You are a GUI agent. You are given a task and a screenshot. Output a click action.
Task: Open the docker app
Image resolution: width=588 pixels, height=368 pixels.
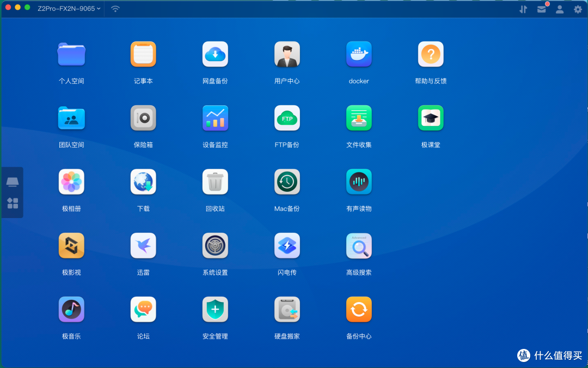click(359, 54)
